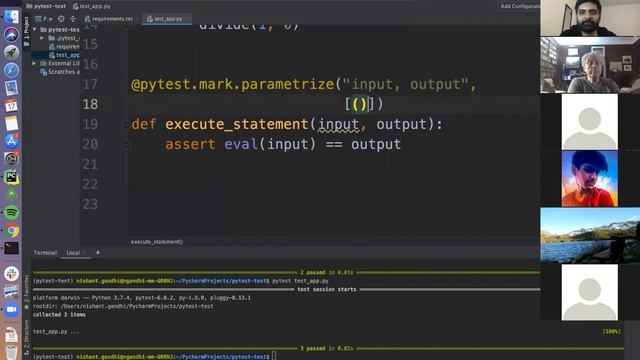Launch Safari from the dock
This screenshot has width=640, height=360.
(x=11, y=70)
